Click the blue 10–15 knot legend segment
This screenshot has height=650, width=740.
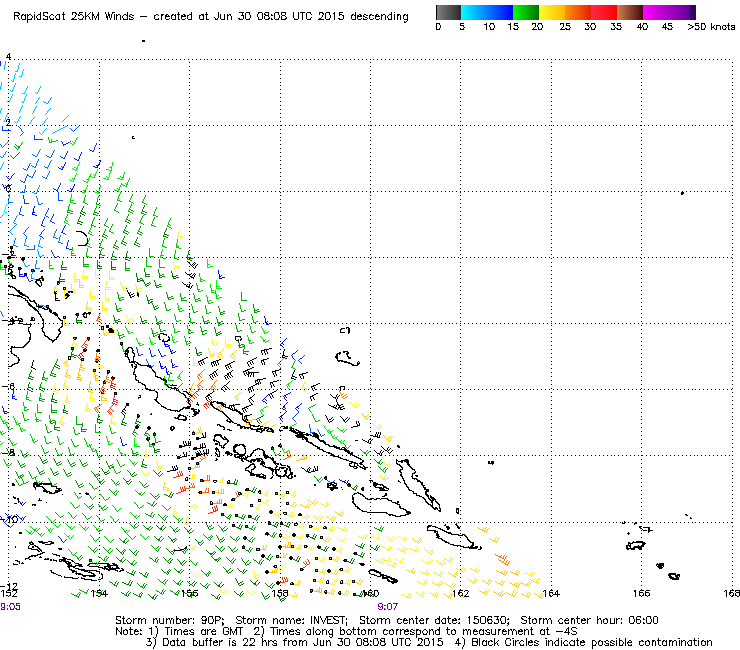(501, 12)
